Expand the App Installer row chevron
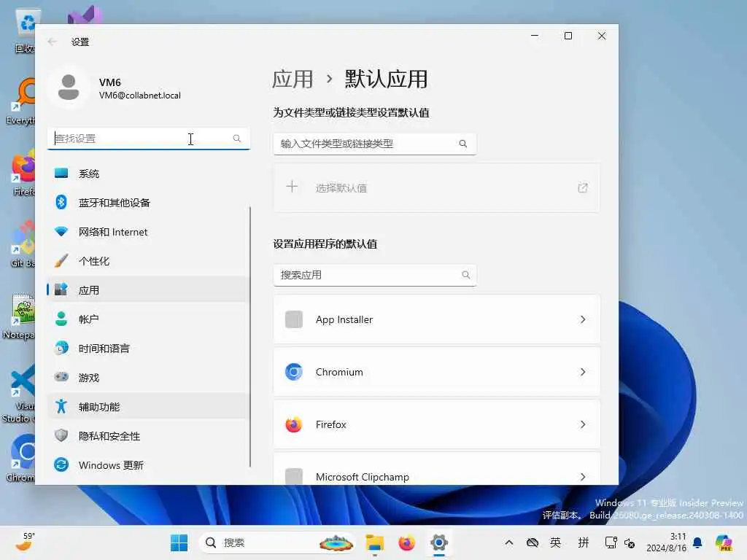The image size is (747, 560). click(583, 319)
